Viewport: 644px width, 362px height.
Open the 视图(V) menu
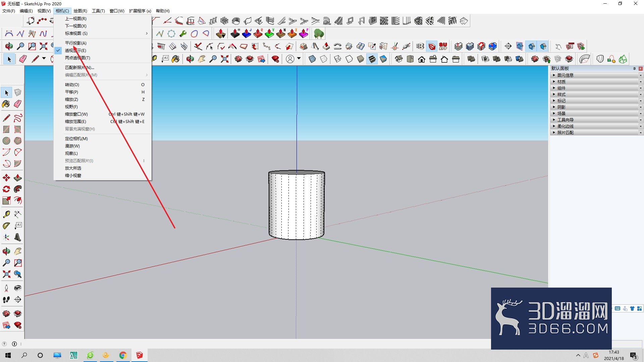coord(44,11)
